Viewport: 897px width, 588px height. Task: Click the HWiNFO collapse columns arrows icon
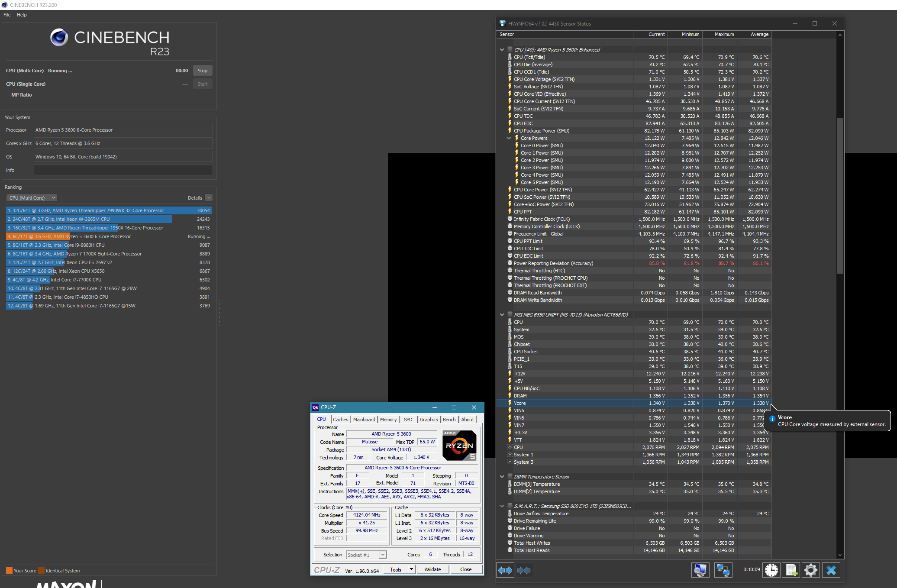tap(524, 570)
